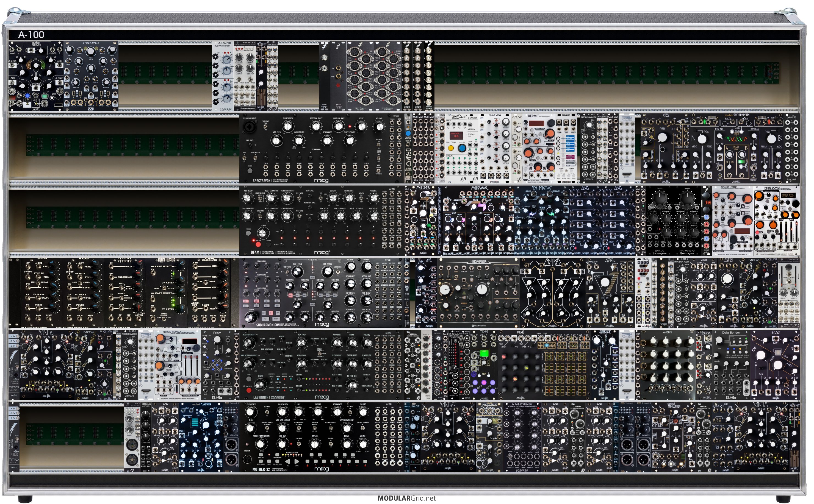Select the Multiwave module
Image resolution: width=814 pixels, height=504 pixels.
click(x=478, y=221)
